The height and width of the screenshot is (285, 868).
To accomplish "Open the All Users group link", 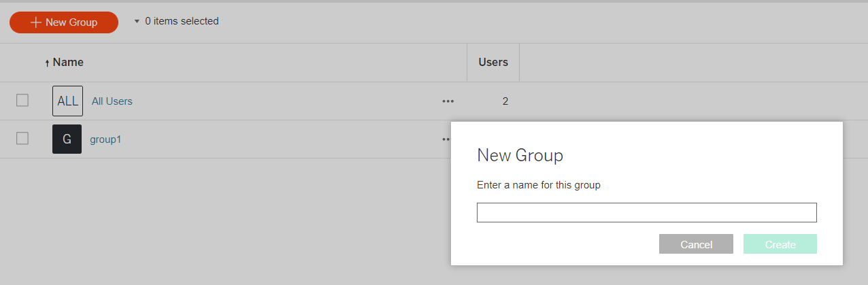I will 112,101.
